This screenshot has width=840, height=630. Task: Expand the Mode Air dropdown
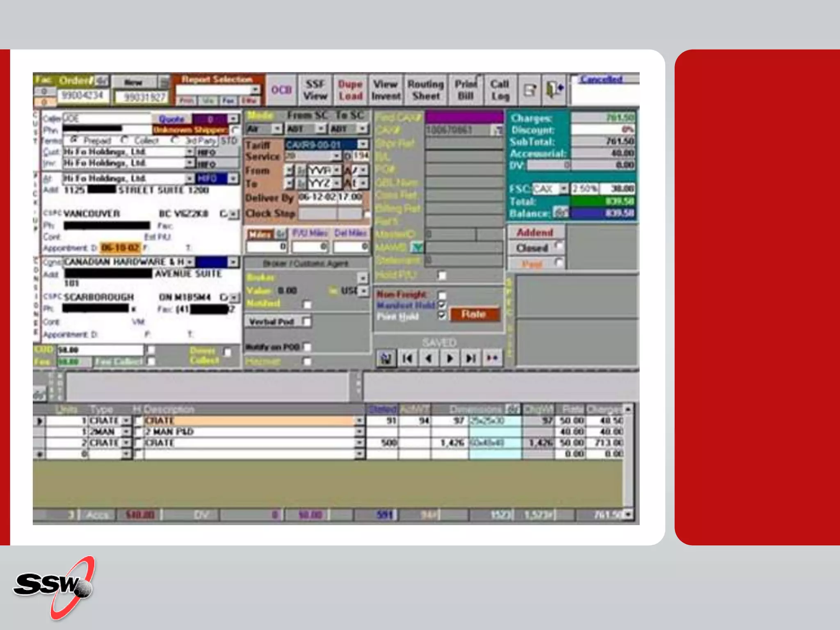coord(277,129)
